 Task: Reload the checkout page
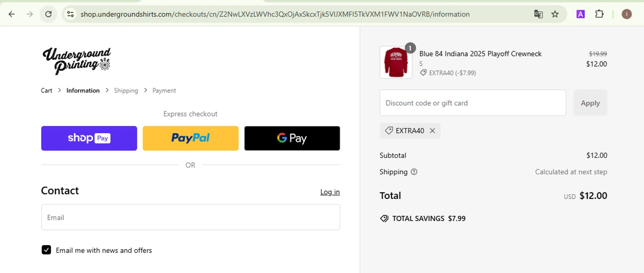pyautogui.click(x=49, y=14)
